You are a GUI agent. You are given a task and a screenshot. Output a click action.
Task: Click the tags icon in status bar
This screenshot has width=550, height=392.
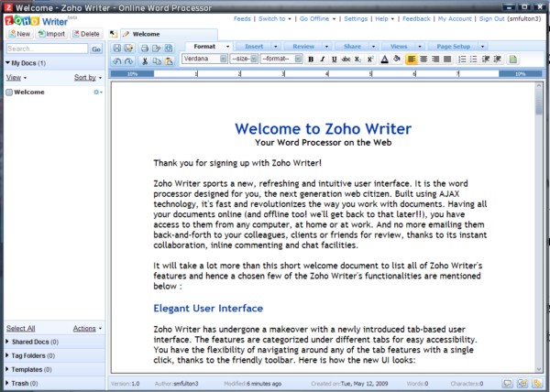click(537, 383)
